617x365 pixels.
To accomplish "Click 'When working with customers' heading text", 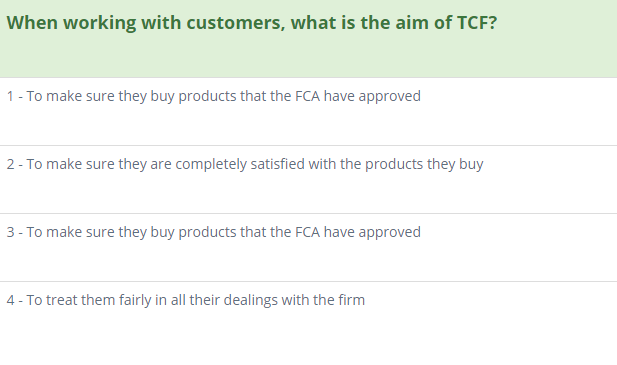I will [146, 23].
